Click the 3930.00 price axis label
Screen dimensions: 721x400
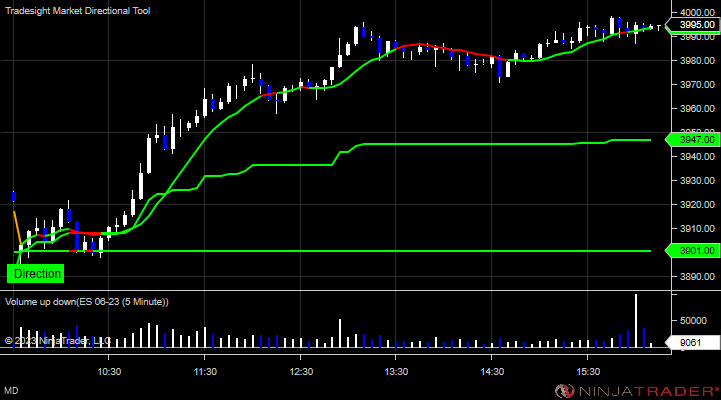click(697, 181)
